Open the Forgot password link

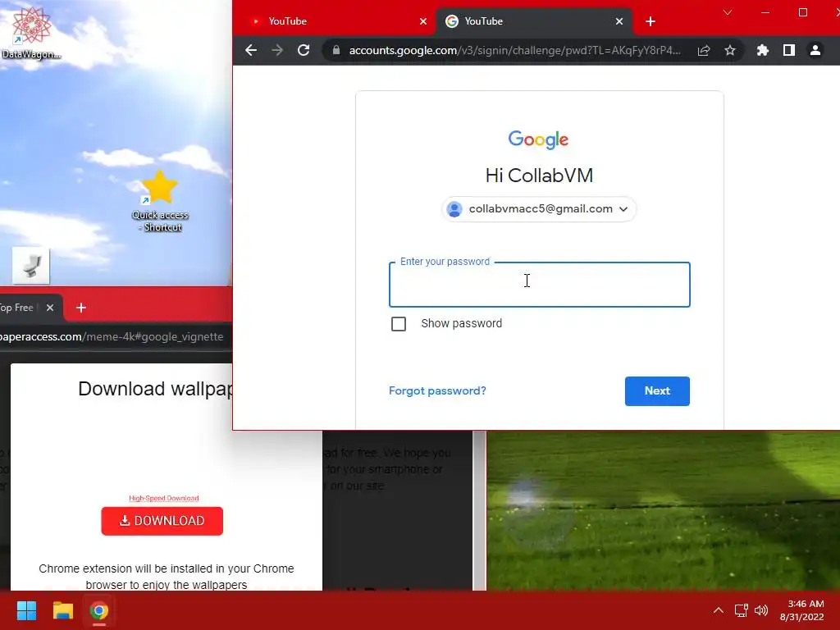[x=437, y=390]
